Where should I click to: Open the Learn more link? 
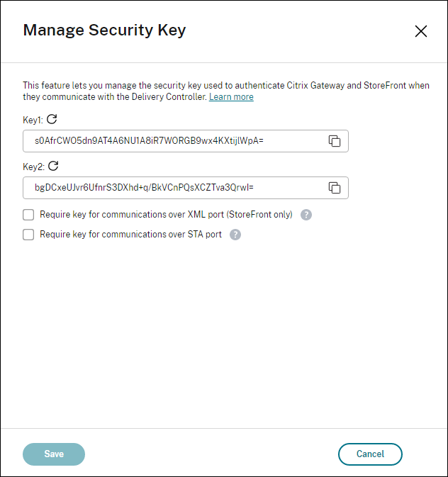[231, 97]
